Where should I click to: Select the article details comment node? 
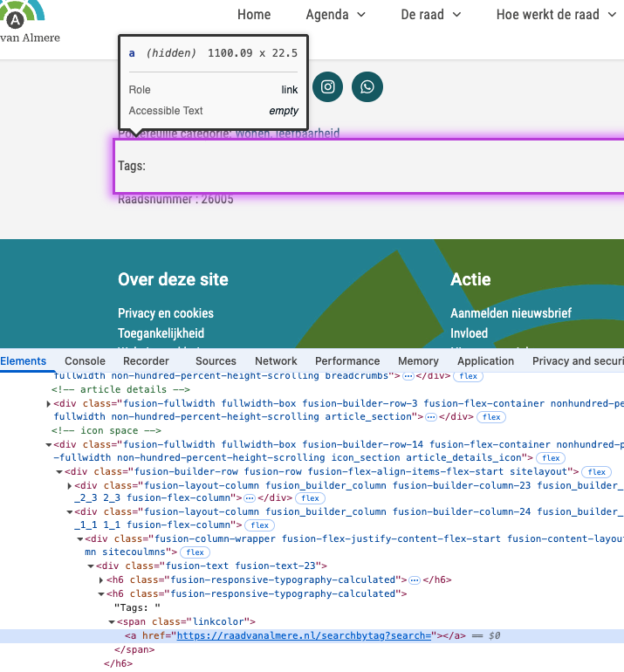pos(120,389)
